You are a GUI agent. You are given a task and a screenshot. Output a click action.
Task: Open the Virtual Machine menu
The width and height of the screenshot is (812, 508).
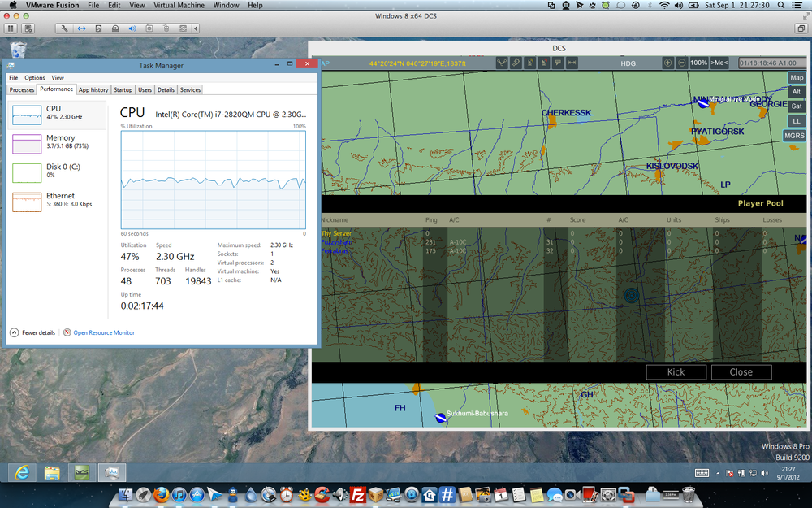[179, 5]
